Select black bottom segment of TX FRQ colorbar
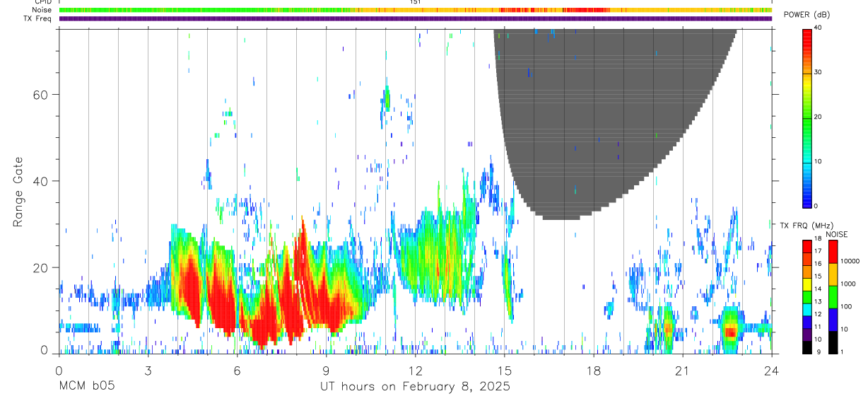This screenshot has width=868, height=401. [x=807, y=347]
